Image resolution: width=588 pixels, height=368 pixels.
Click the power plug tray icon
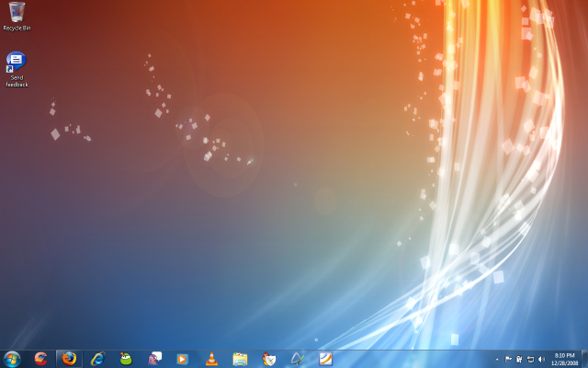[519, 360]
